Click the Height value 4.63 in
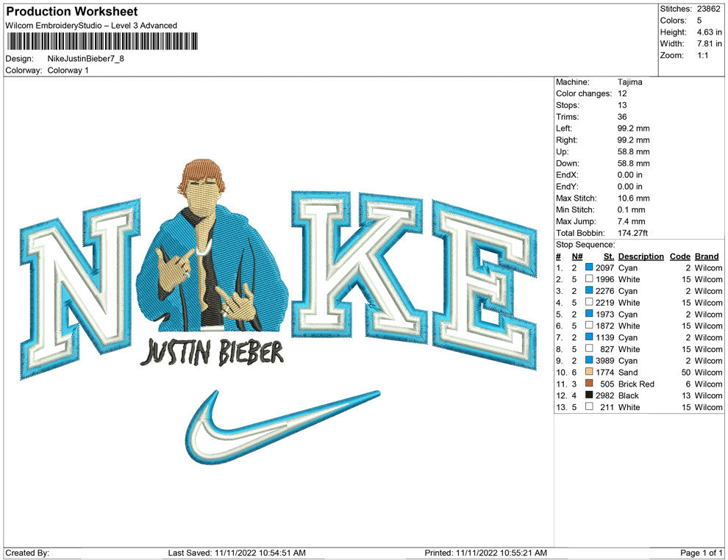This screenshot has height=560, width=728. (709, 32)
